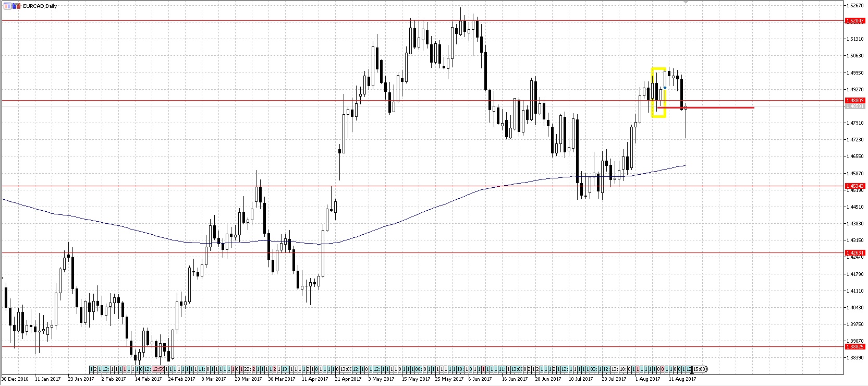
Task: Click the 1.44510 price scale value
Action: point(855,207)
